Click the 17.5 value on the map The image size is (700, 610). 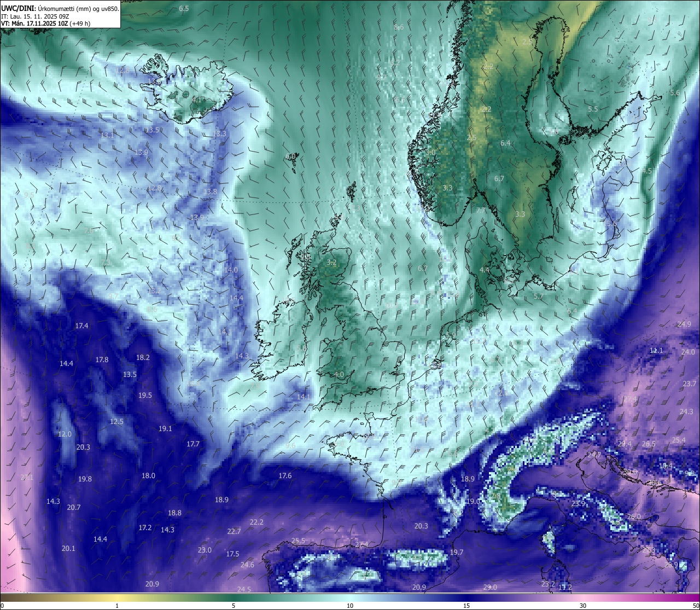pos(232,554)
